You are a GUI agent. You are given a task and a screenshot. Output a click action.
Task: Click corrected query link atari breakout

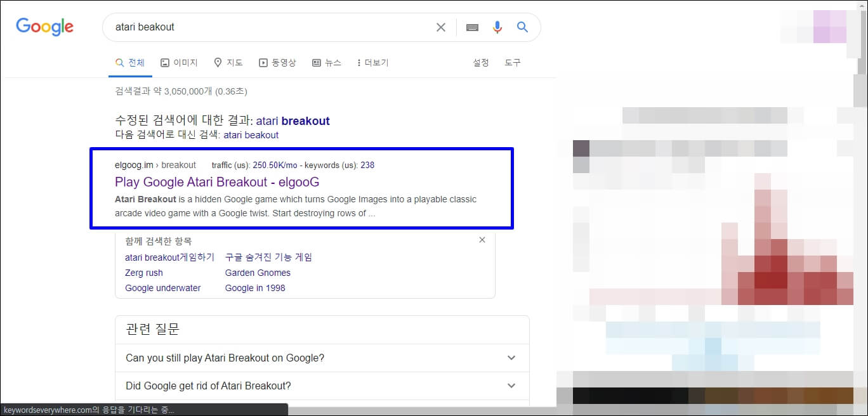(293, 120)
